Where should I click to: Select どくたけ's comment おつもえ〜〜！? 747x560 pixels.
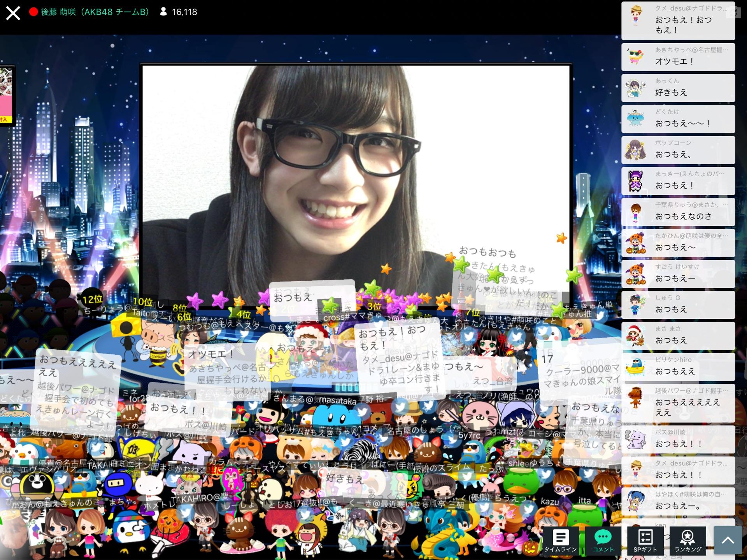(x=678, y=119)
